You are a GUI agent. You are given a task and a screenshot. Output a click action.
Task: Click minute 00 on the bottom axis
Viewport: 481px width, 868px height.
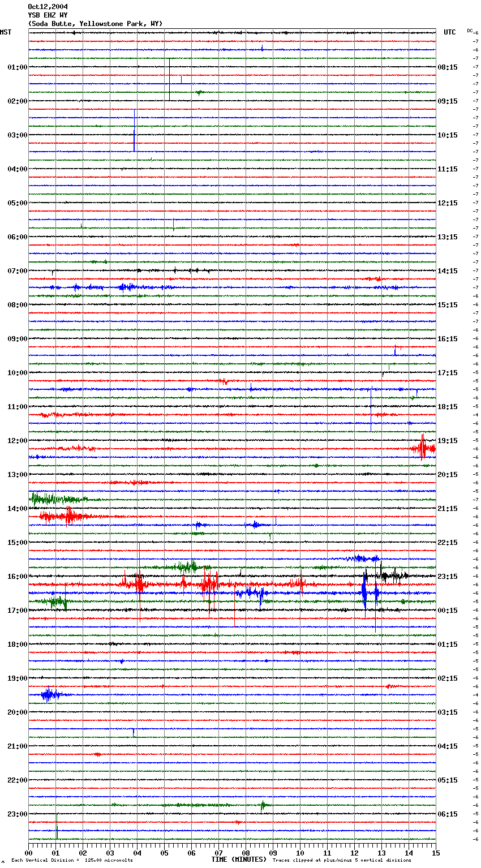[29, 853]
